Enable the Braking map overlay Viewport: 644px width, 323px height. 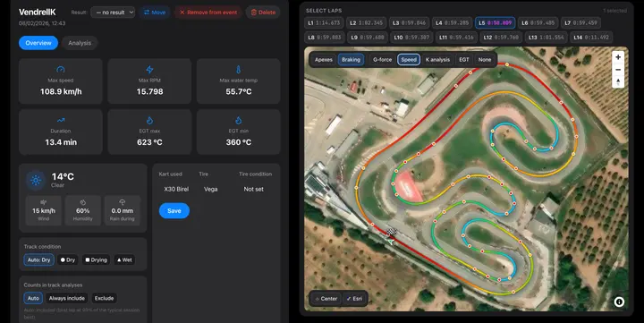(x=351, y=60)
